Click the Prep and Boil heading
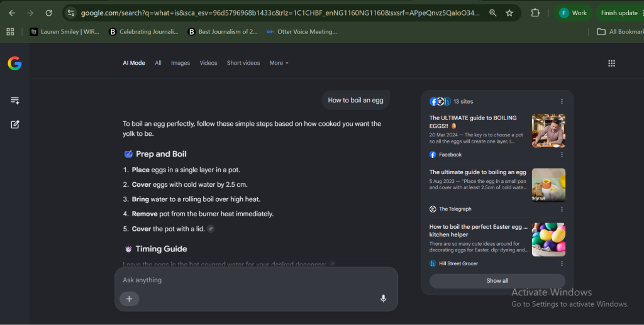Viewport: 644px width, 325px height. (x=161, y=154)
